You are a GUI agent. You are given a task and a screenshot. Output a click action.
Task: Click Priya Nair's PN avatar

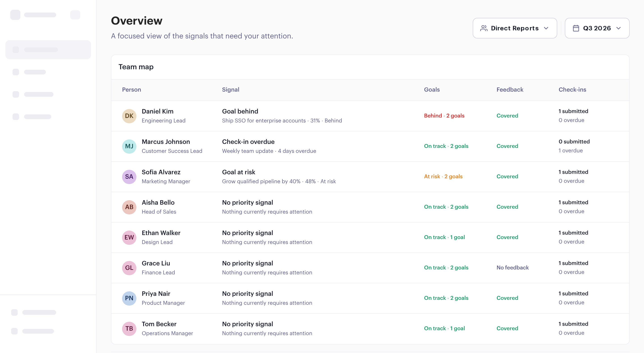pos(129,298)
